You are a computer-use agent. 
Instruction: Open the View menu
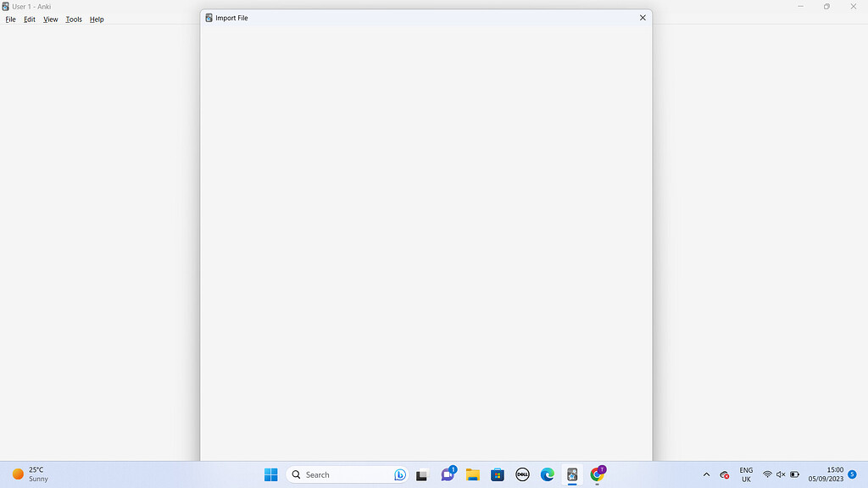click(x=50, y=19)
